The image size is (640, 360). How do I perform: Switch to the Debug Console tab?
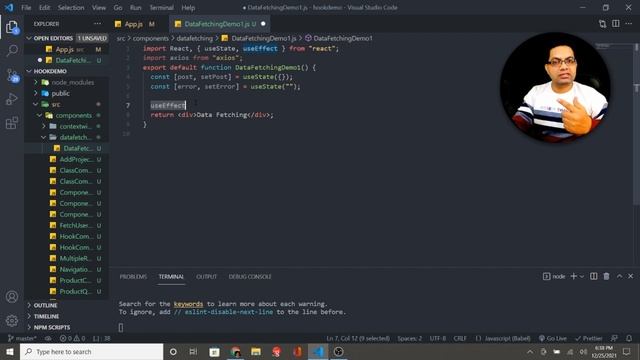tap(250, 276)
